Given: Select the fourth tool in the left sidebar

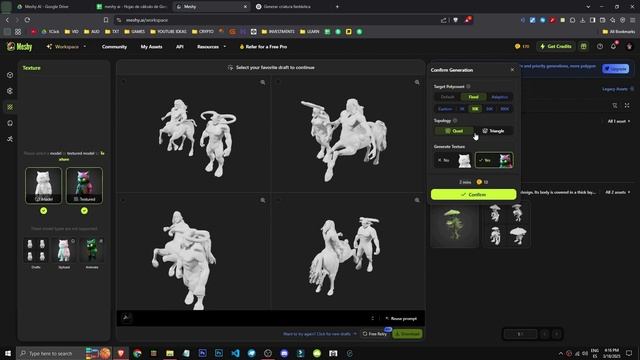Looking at the screenshot, I should 10,123.
